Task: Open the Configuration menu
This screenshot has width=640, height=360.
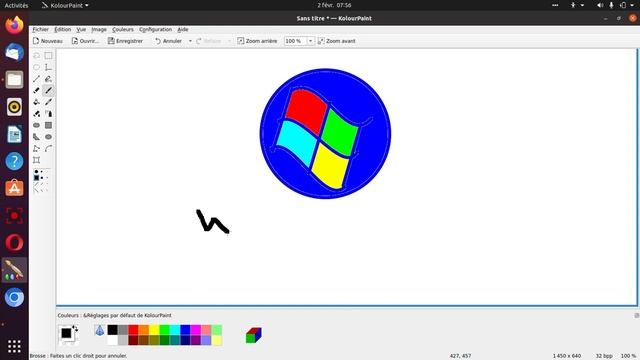Action: point(155,29)
